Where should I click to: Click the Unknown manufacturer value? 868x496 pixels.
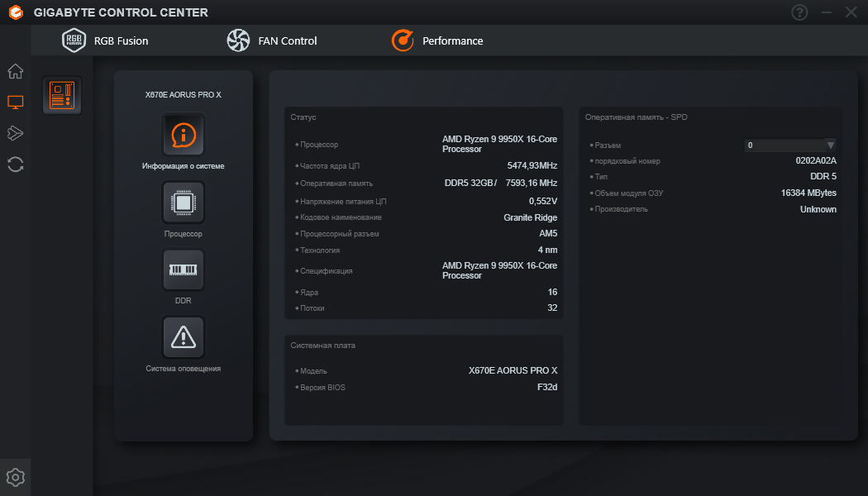[818, 209]
